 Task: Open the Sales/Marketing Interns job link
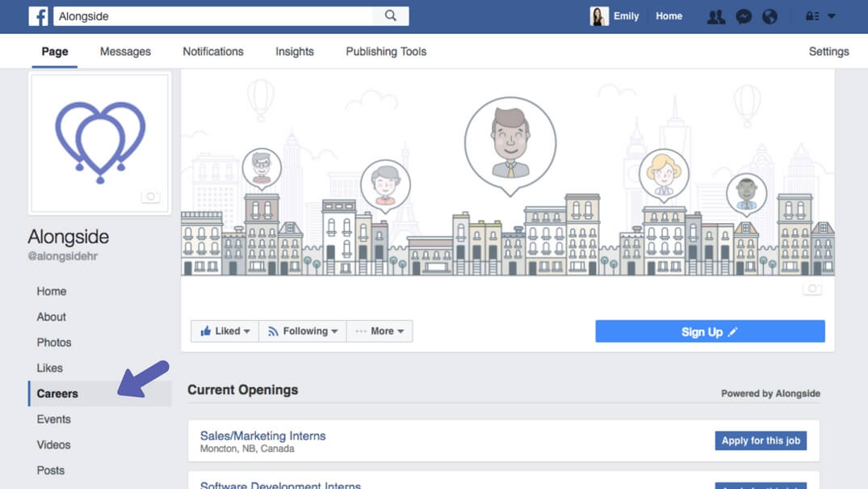click(x=263, y=436)
